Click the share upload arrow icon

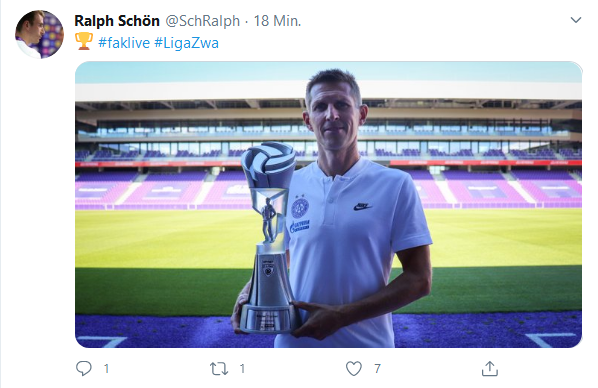490,369
